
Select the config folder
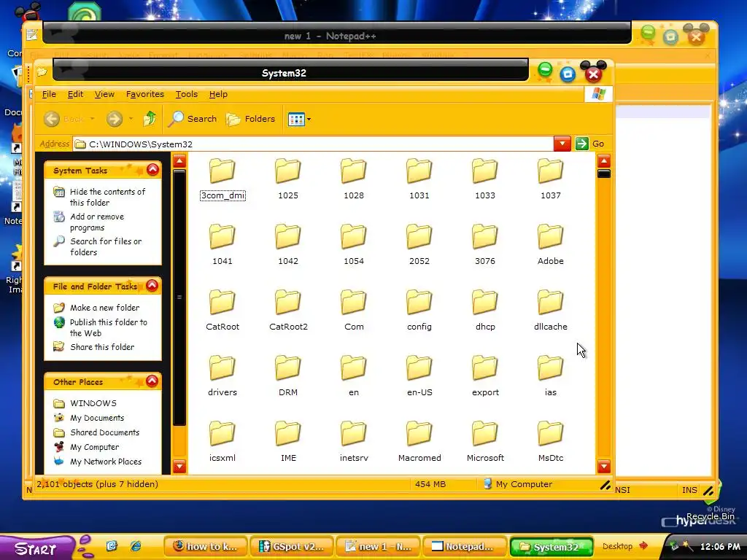point(419,311)
